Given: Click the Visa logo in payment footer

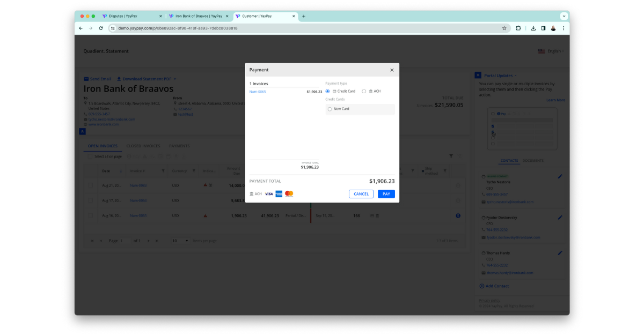Looking at the screenshot, I should click(x=269, y=194).
